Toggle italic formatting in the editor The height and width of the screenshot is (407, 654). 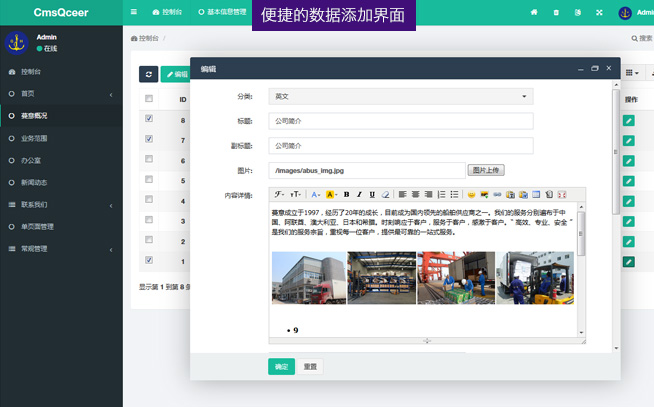point(359,194)
